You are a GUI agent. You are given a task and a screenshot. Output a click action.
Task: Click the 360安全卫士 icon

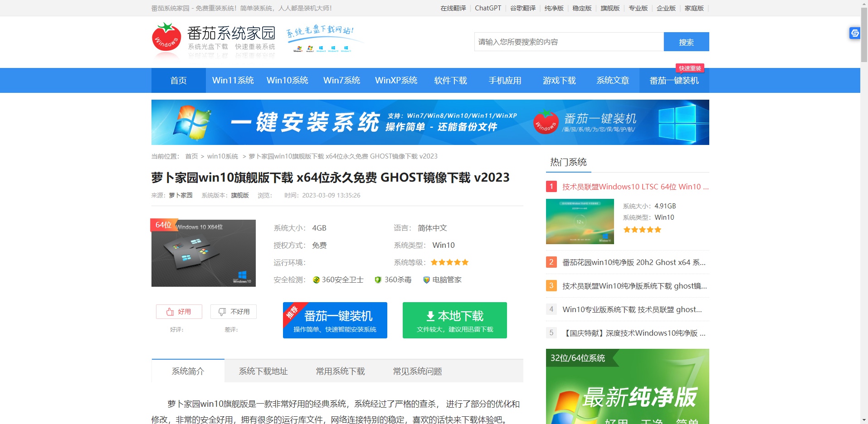click(x=317, y=280)
